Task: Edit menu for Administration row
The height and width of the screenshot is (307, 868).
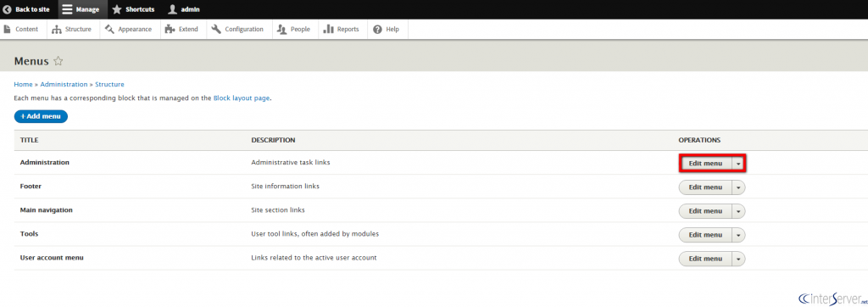Action: (705, 164)
